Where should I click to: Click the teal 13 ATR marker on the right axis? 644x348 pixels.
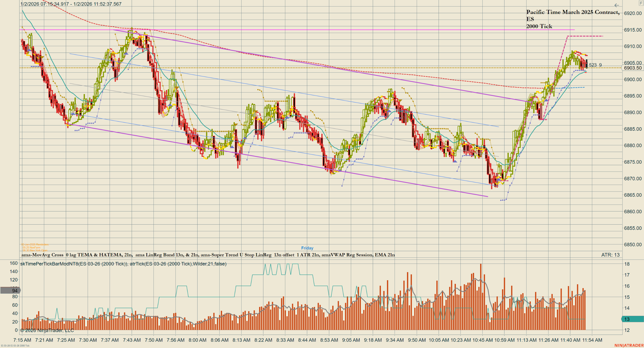(633, 319)
